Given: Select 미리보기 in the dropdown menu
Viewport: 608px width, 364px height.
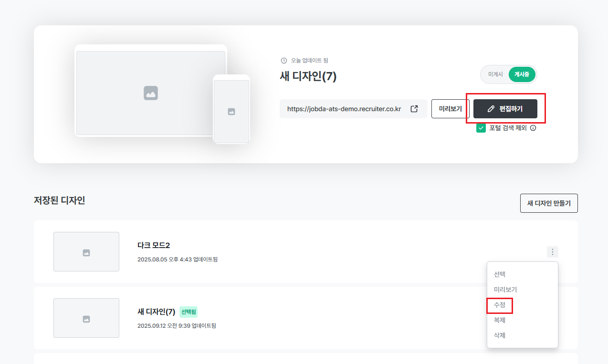Looking at the screenshot, I should click(505, 290).
